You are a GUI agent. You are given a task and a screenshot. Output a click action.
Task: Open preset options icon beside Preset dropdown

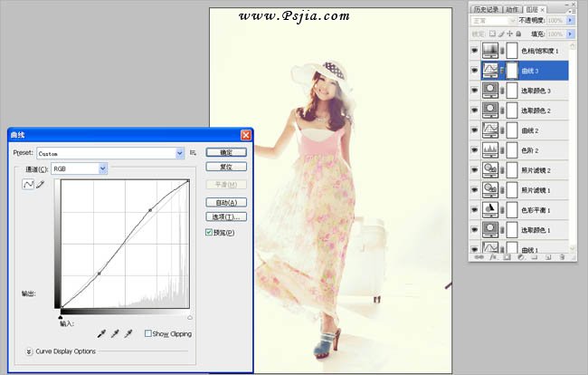click(194, 153)
